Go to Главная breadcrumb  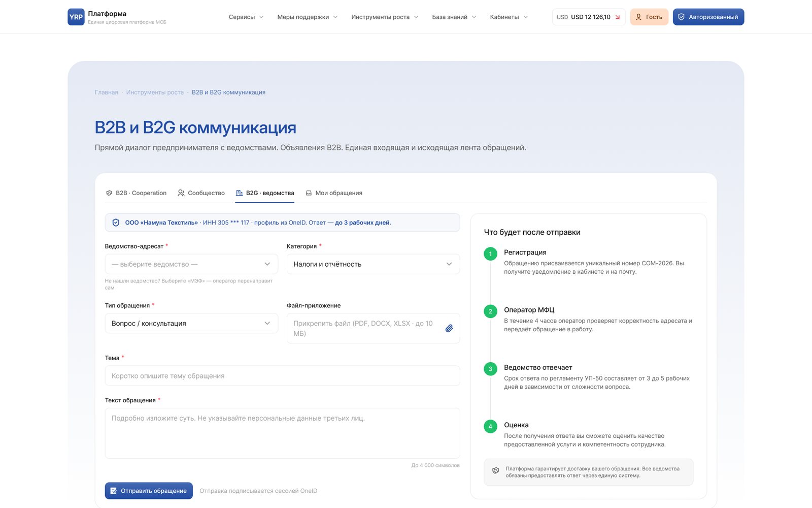(x=106, y=92)
